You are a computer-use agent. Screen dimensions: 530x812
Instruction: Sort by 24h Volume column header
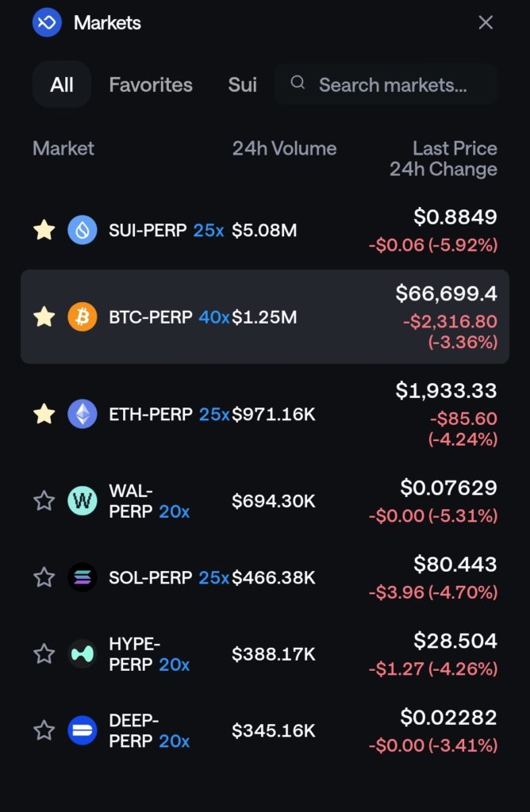(284, 148)
